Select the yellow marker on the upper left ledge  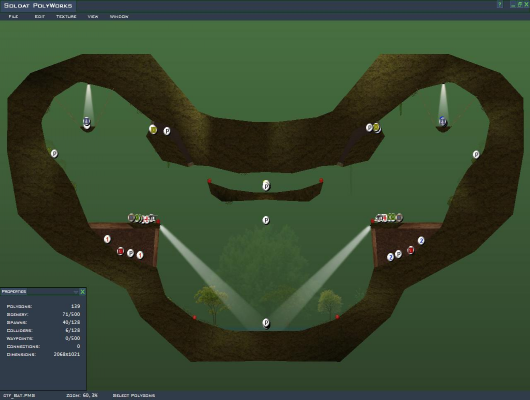153,129
